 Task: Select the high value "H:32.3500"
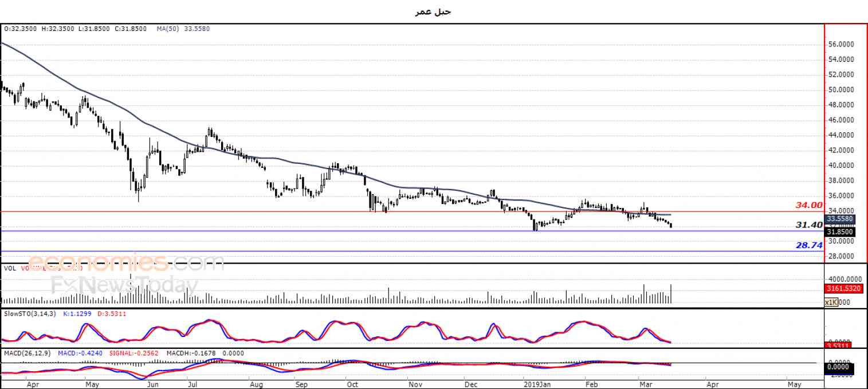click(58, 28)
